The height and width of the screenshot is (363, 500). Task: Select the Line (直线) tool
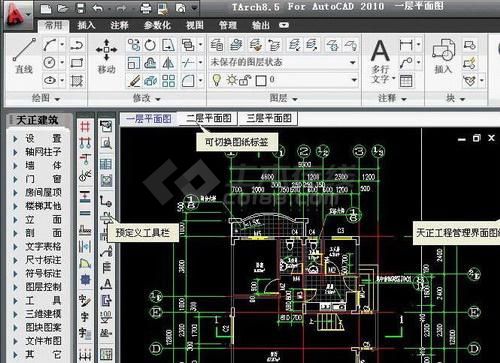[x=24, y=55]
